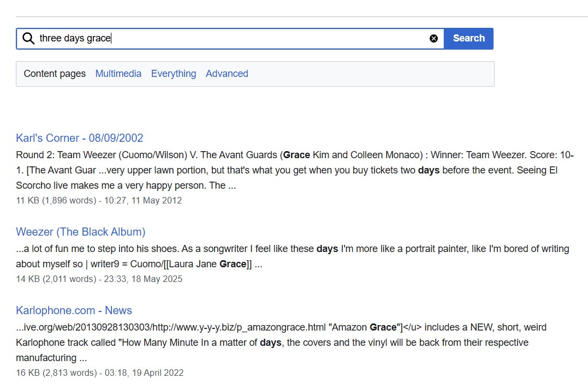The width and height of the screenshot is (588, 384).
Task: Click the bold Grace in the Karl's Corner snippet
Action: pos(296,155)
